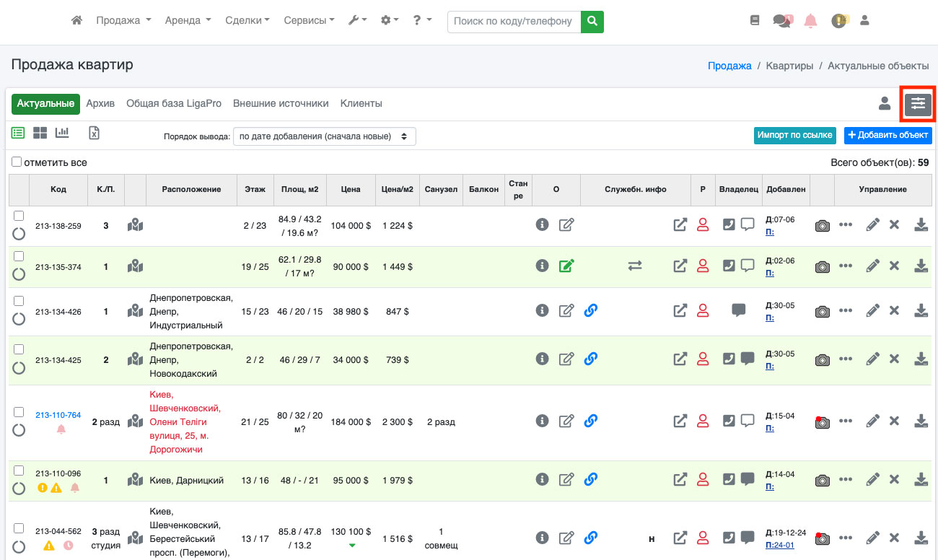Open map for listing 213-138-259
Screen dimensions: 938x560
pyautogui.click(x=135, y=225)
